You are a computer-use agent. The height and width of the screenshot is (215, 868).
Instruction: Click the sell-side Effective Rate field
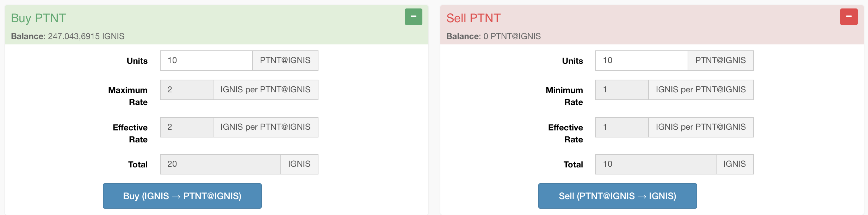[622, 127]
